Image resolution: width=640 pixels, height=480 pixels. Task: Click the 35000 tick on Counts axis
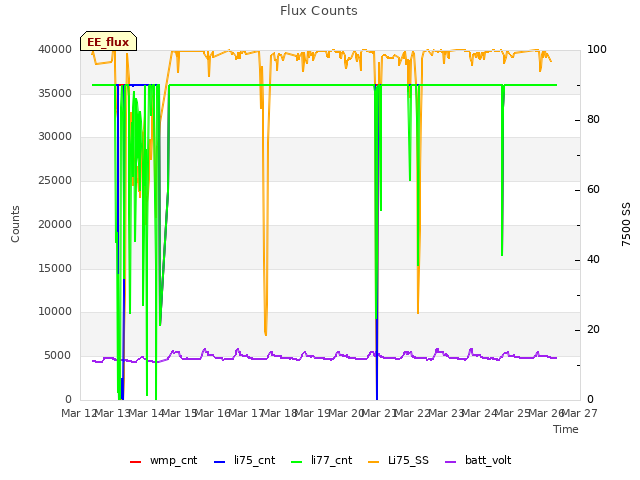coord(55,93)
